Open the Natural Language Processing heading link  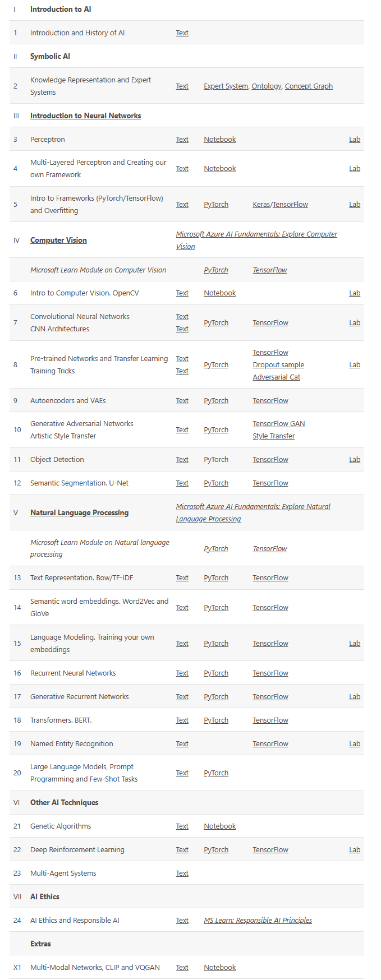pyautogui.click(x=79, y=513)
